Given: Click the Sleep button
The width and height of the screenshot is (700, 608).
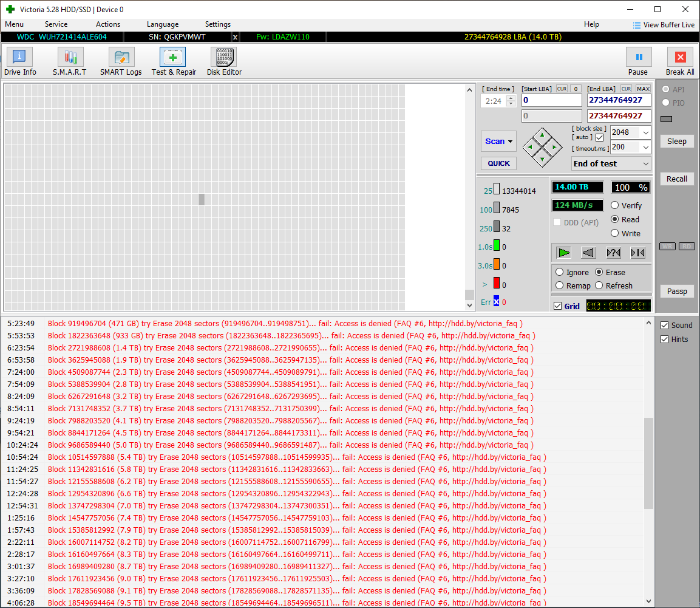Looking at the screenshot, I should (x=677, y=141).
